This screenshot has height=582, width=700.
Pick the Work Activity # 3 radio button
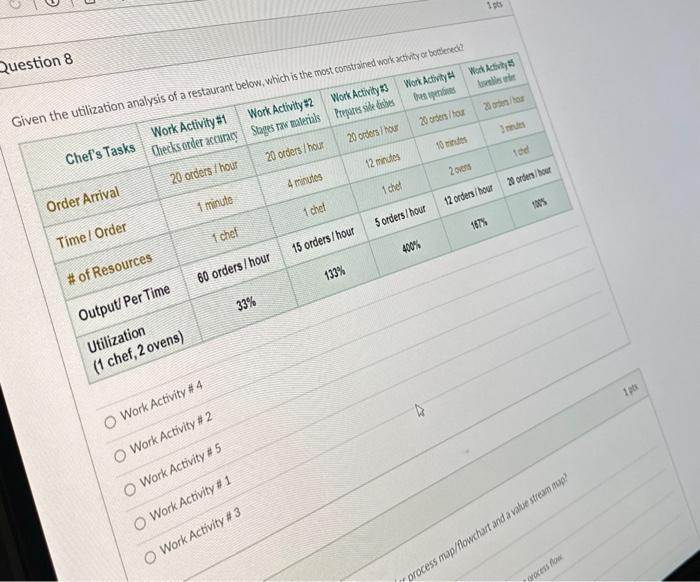click(x=150, y=557)
